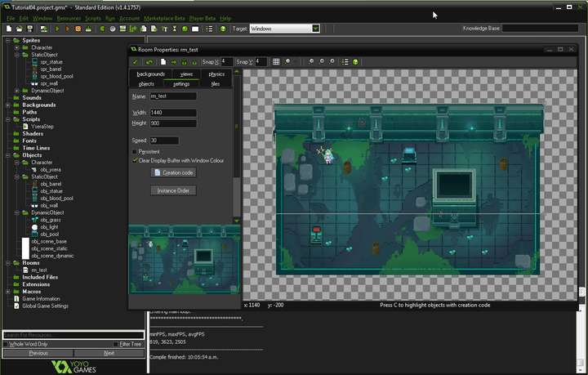The image size is (588, 375).
Task: Click the green help icon in room toolbar
Action: tap(355, 62)
